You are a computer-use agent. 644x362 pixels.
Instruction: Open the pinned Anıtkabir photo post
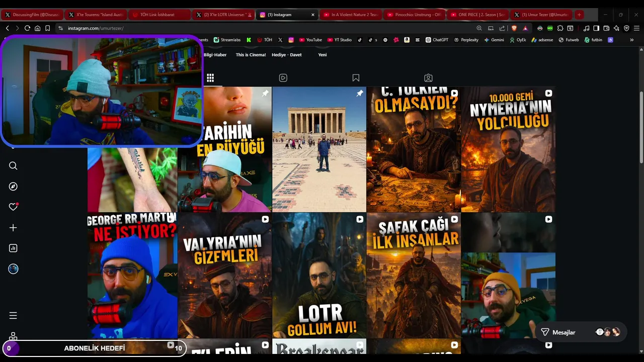(x=319, y=149)
